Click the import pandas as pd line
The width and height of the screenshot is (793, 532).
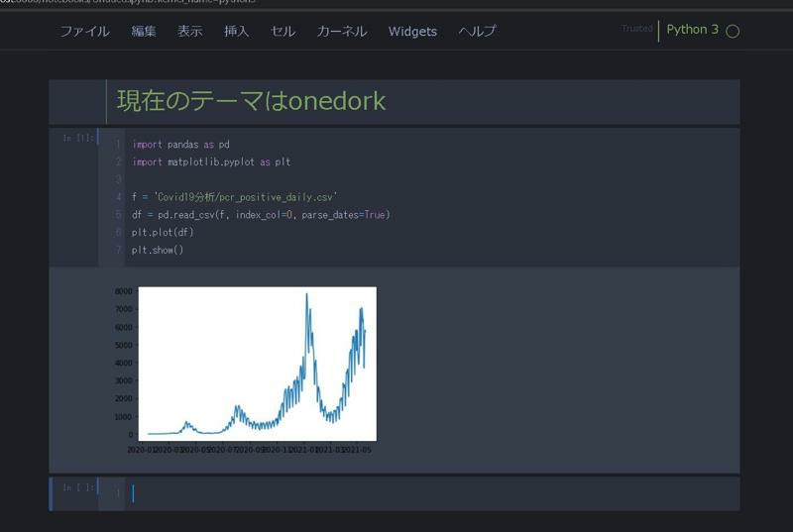tap(180, 145)
